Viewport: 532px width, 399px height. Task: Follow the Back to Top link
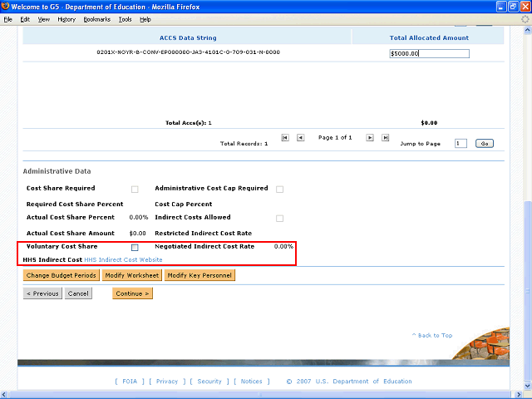tap(432, 336)
